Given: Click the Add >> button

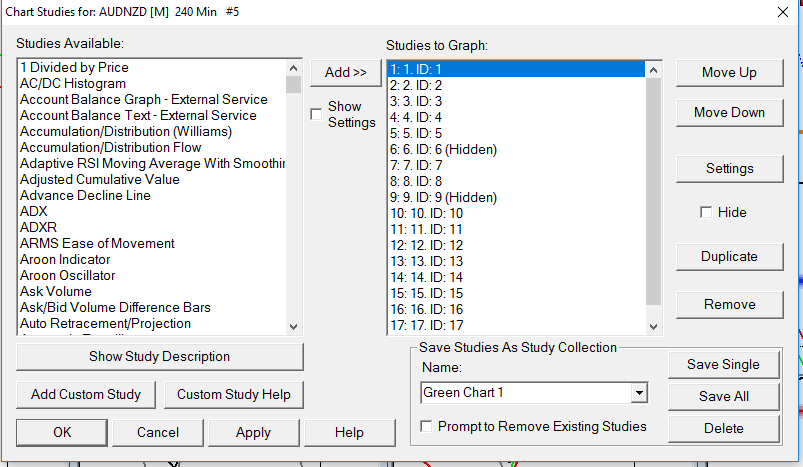Looking at the screenshot, I should pos(346,72).
